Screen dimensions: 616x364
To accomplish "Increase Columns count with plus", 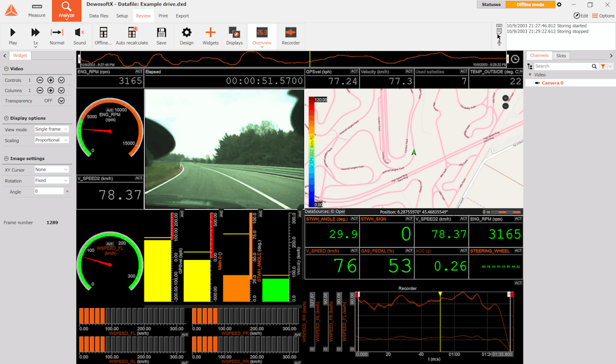I will (51, 90).
